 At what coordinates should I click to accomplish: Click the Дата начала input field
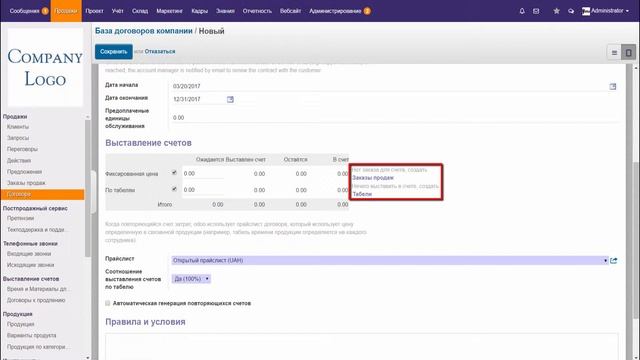pos(390,87)
